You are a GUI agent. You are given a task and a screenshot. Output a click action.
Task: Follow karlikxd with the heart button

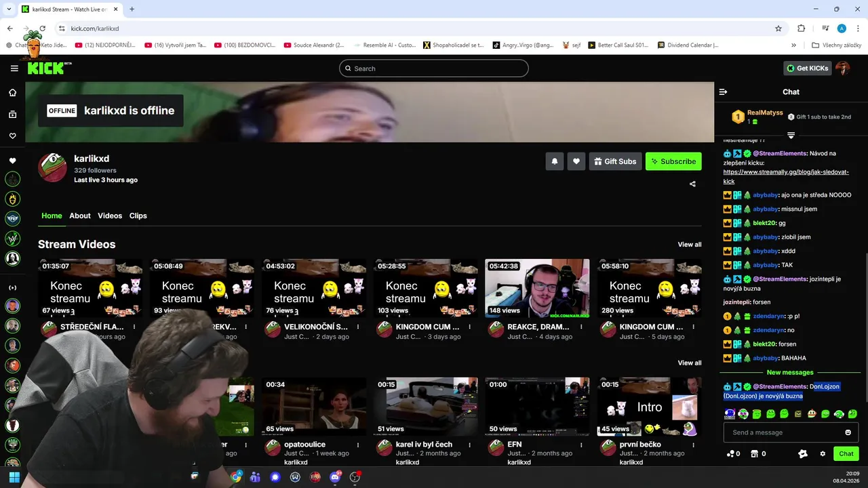(576, 161)
